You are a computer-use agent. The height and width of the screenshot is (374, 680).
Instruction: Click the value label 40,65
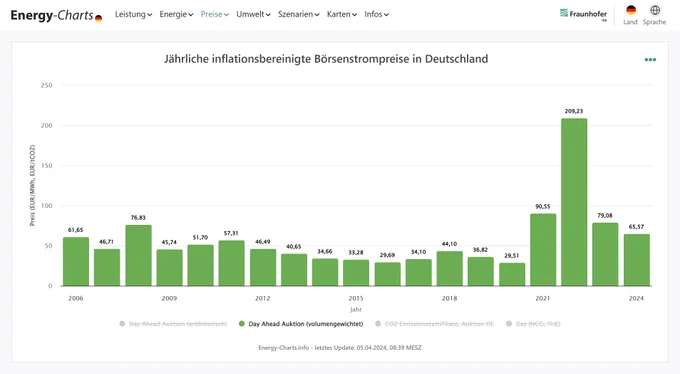tap(294, 247)
